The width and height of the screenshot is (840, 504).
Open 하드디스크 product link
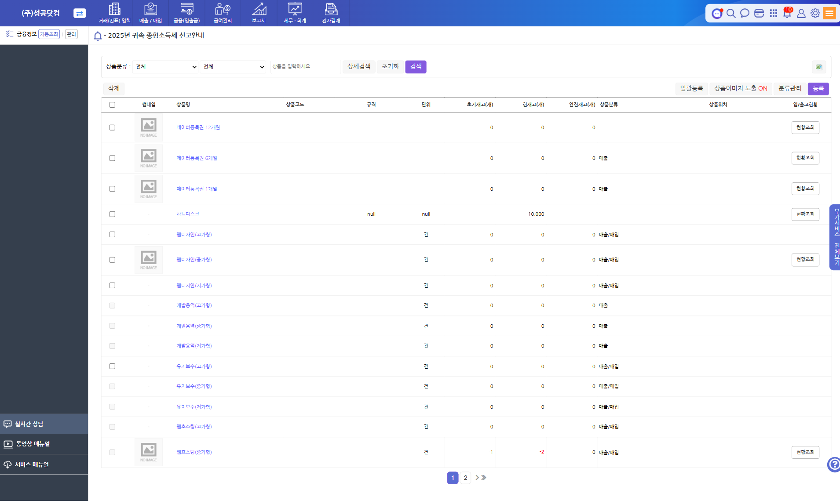click(188, 214)
